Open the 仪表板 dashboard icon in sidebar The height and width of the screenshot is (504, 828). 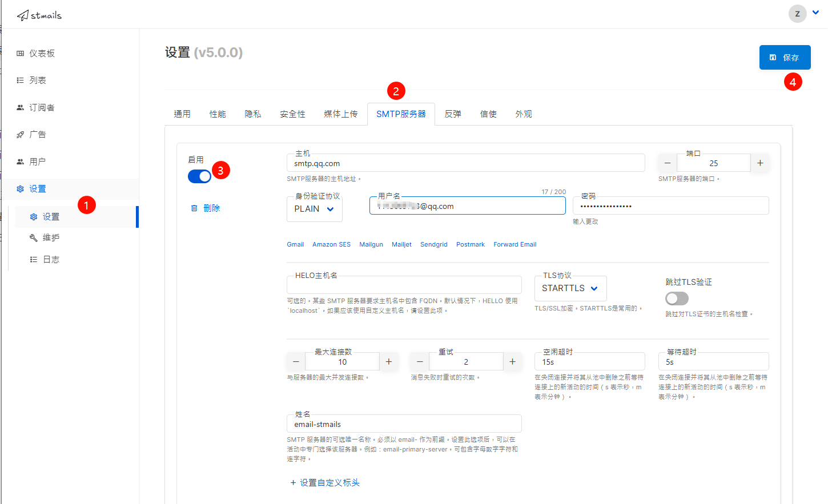point(20,53)
